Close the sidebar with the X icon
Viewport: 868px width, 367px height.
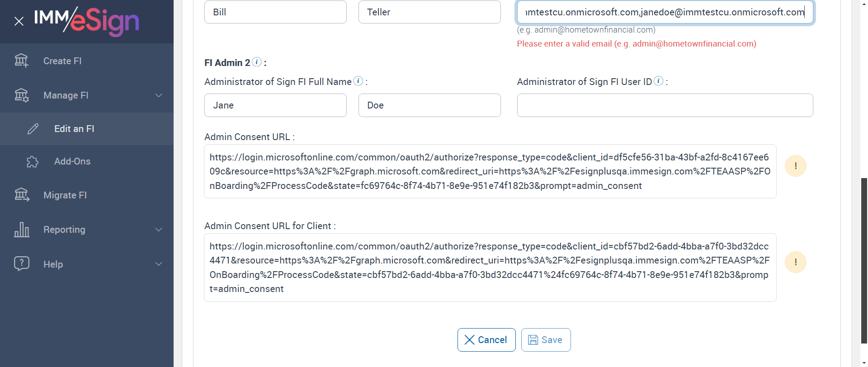[19, 21]
